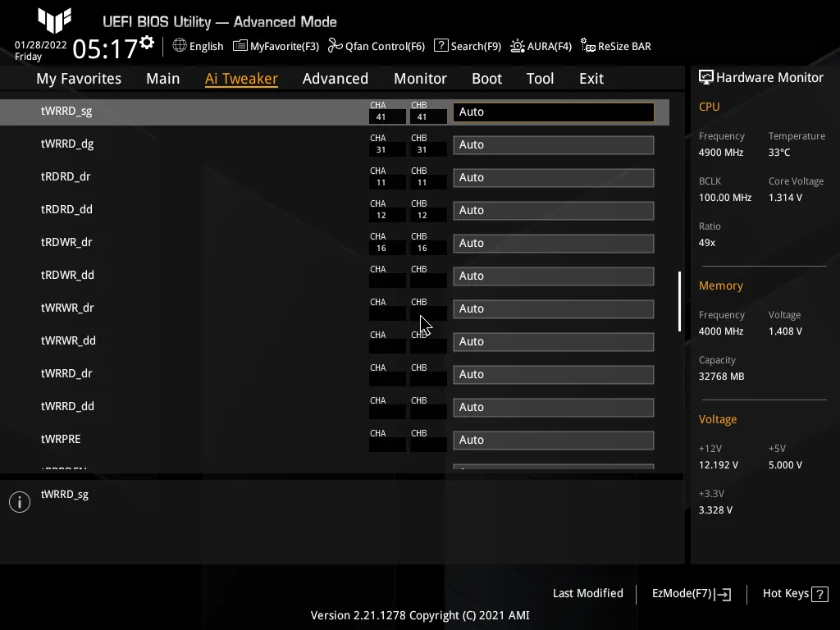Click the TUF logo

[55, 21]
